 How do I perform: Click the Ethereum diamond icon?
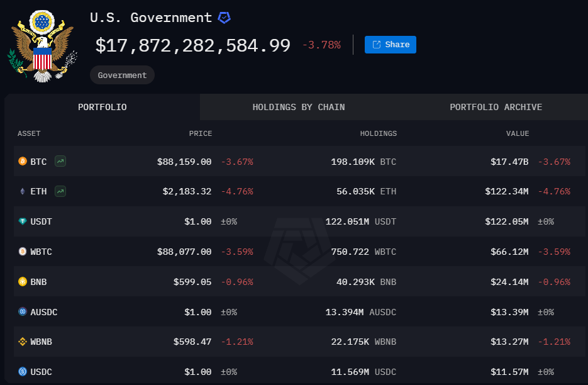pyautogui.click(x=23, y=191)
